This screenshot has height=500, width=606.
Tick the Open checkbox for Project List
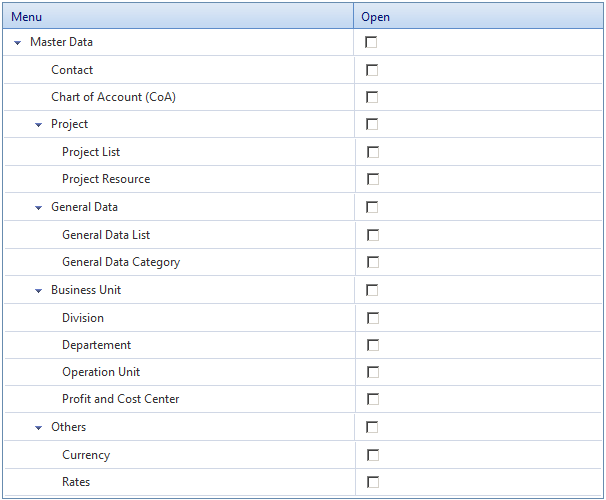(373, 152)
